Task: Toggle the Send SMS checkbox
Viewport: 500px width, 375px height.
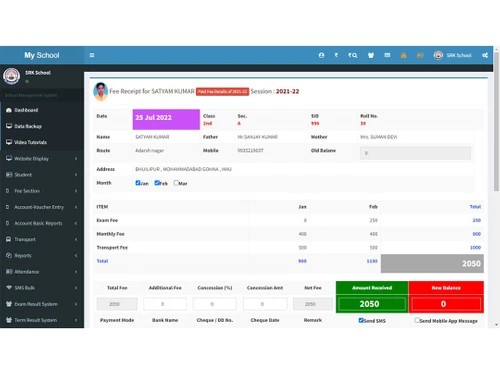Action: pos(361,320)
